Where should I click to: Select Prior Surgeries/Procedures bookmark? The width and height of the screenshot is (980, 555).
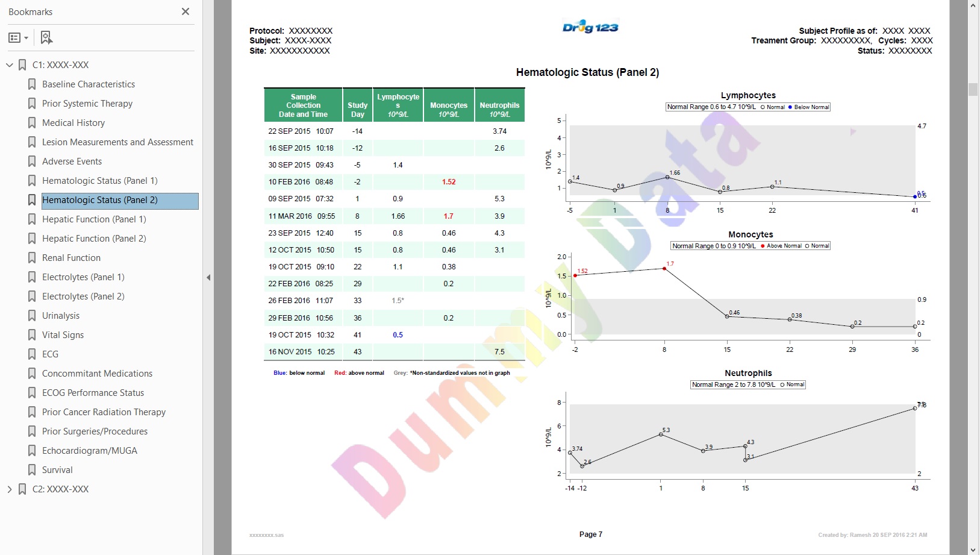pyautogui.click(x=95, y=431)
